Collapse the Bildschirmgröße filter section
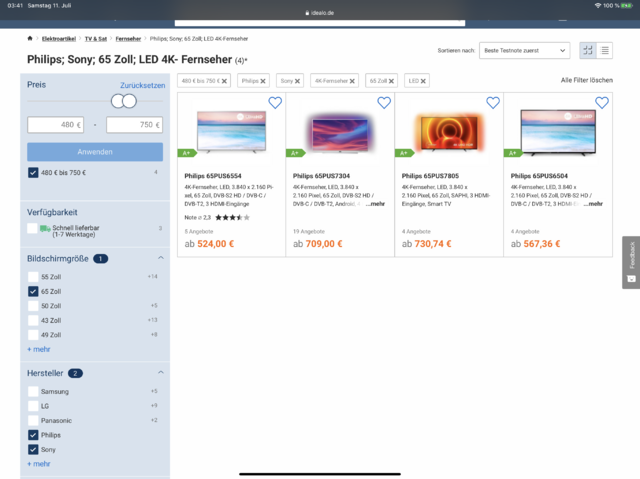Image resolution: width=640 pixels, height=479 pixels. coord(161,258)
